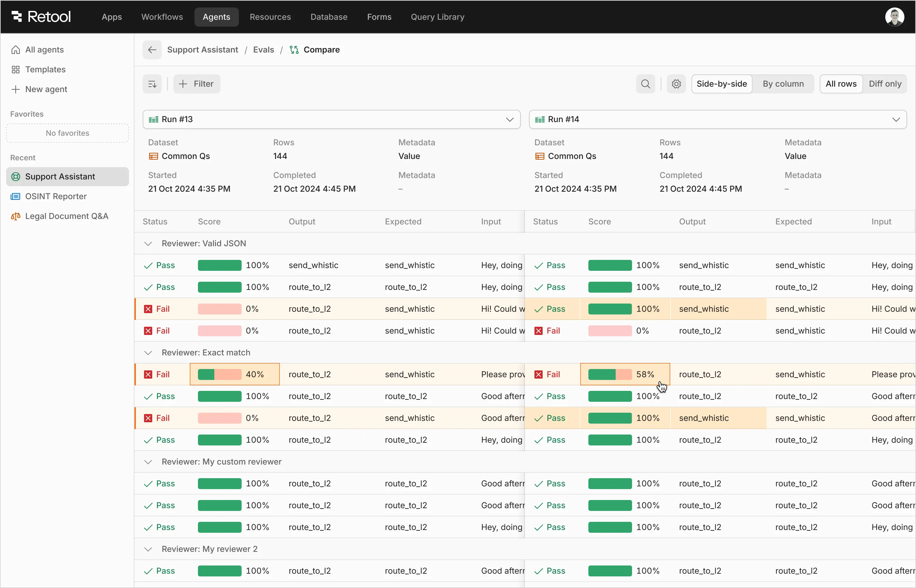Screen dimensions: 916x588
Task: Open the sort options icon
Action: pos(152,84)
